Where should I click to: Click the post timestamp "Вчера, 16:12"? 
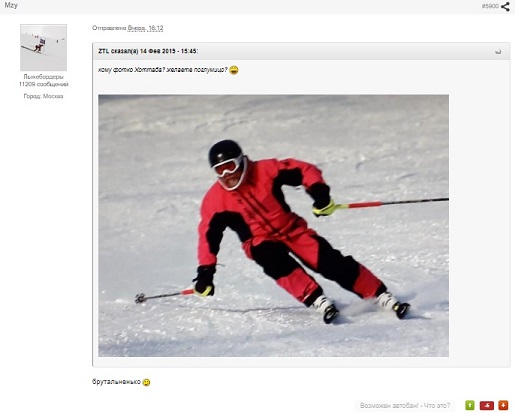click(x=145, y=28)
